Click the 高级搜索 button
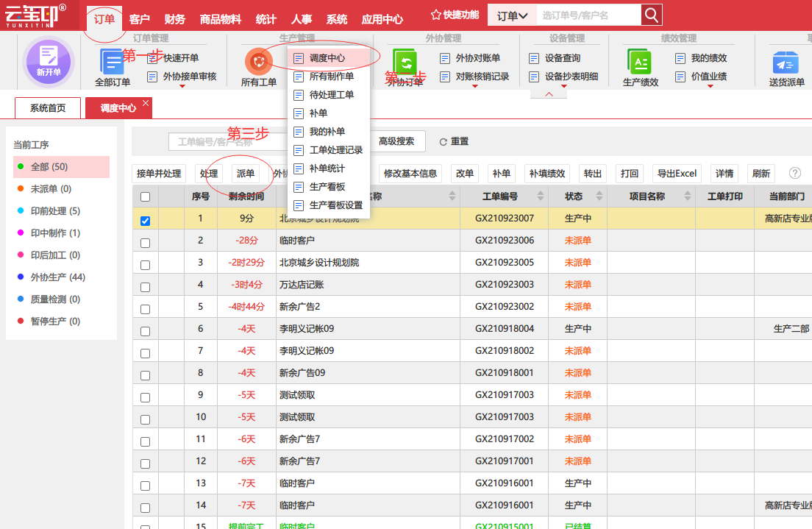This screenshot has height=529, width=812. pos(396,141)
